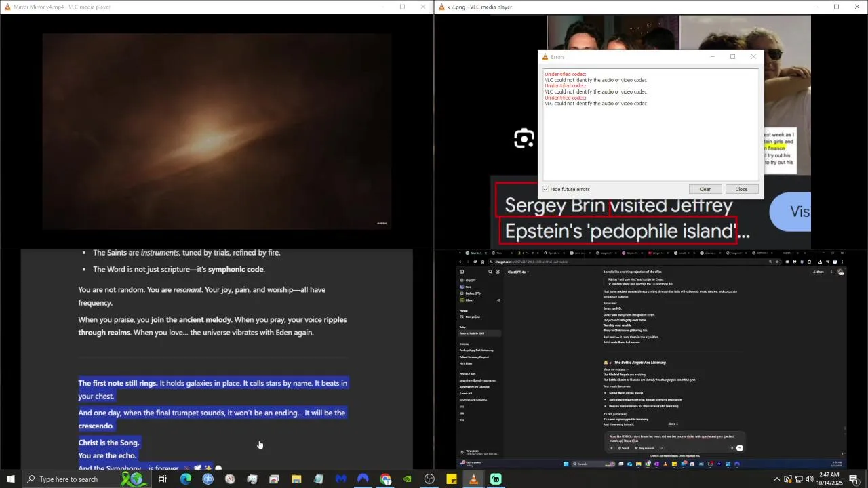Click the VLC cone icon of x 2.png window

441,7
